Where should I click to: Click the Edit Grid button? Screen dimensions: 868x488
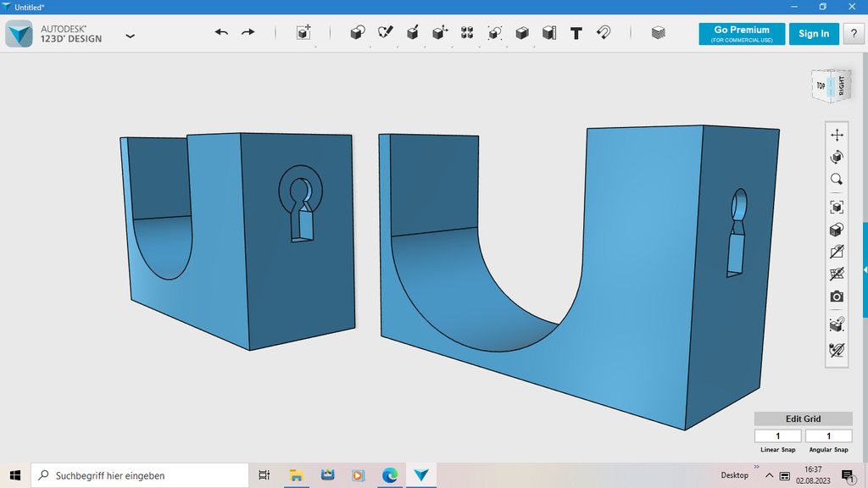pos(804,419)
